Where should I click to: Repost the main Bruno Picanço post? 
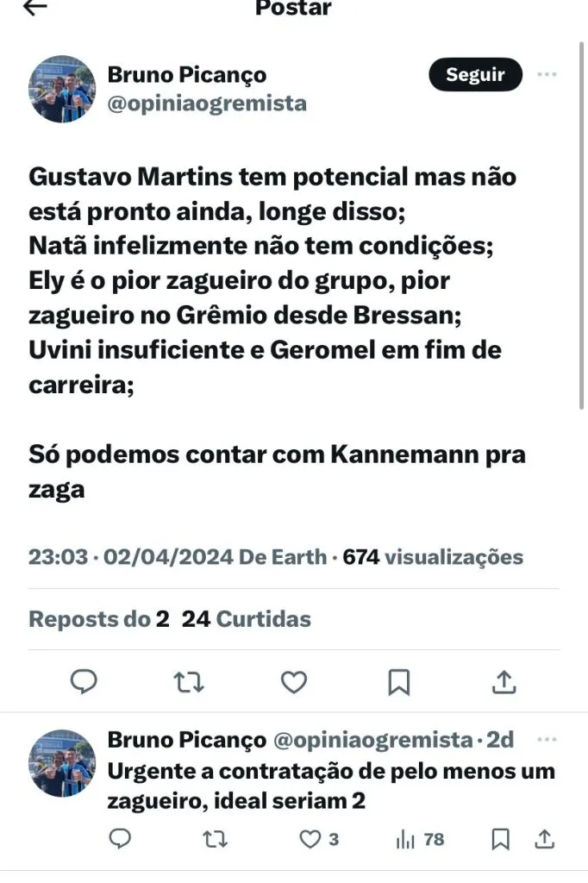189,682
